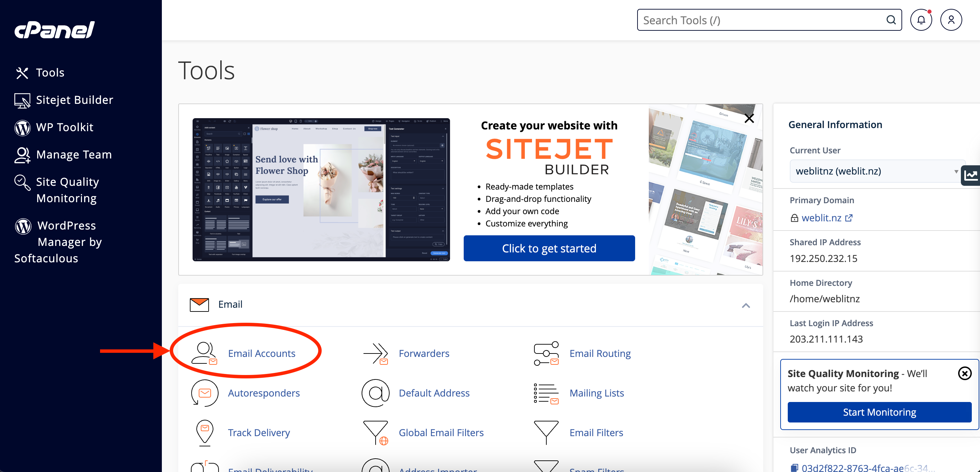
Task: Open Default Address link
Action: click(x=434, y=393)
